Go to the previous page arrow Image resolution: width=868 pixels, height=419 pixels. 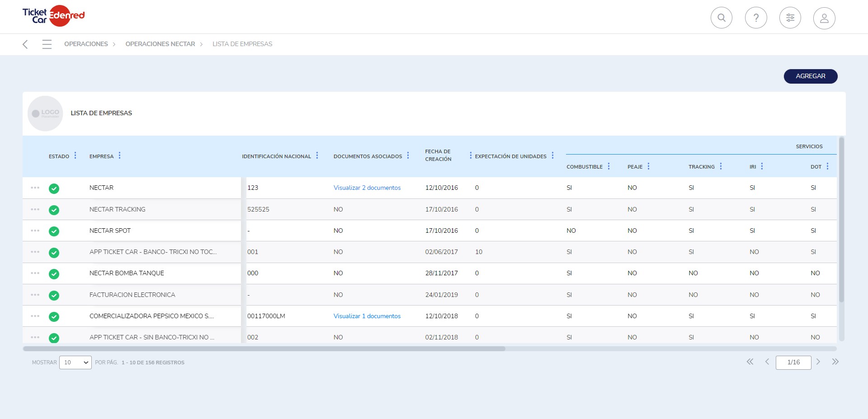tap(767, 362)
